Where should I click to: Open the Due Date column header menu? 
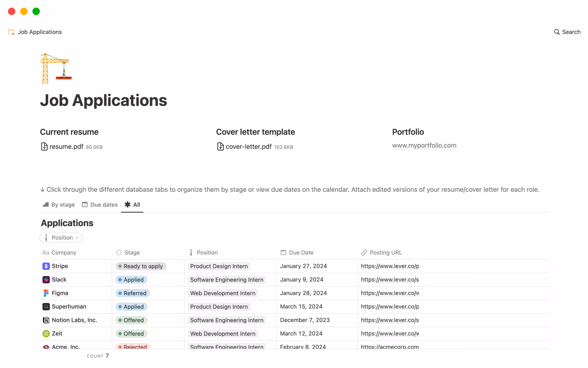coord(301,253)
